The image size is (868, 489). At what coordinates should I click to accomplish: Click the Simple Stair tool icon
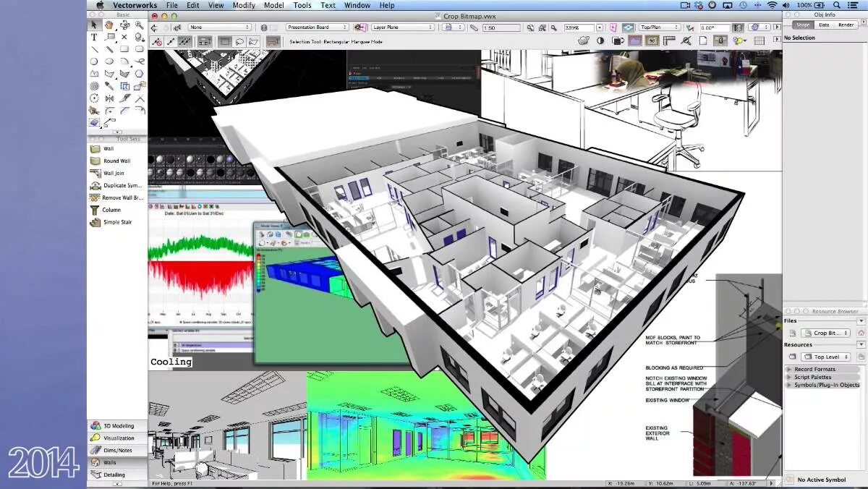[95, 222]
